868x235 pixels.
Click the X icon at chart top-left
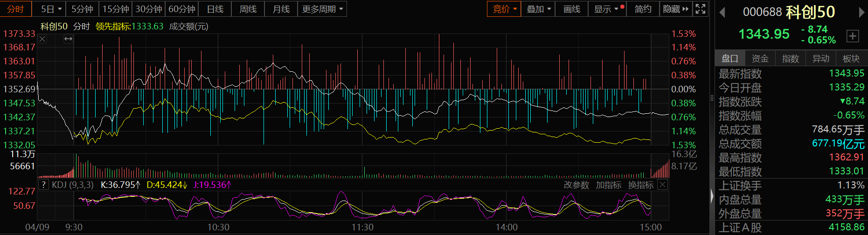(42, 39)
